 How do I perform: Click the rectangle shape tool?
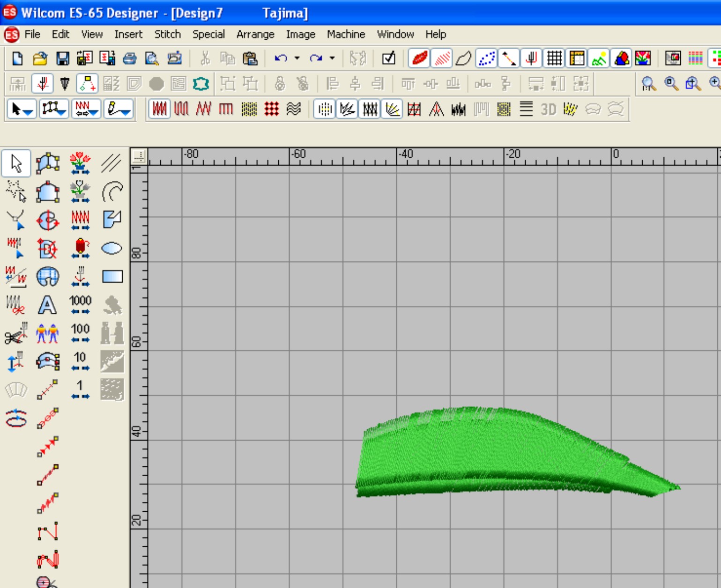click(112, 277)
